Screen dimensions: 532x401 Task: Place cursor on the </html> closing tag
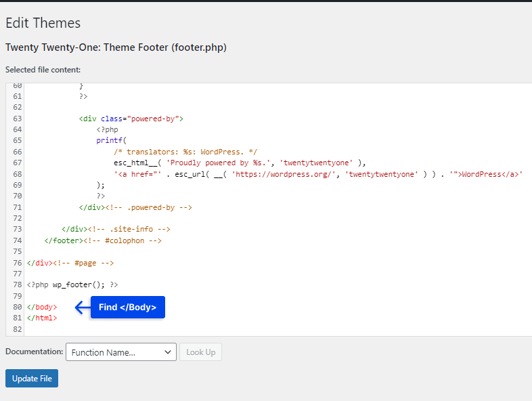pos(42,318)
